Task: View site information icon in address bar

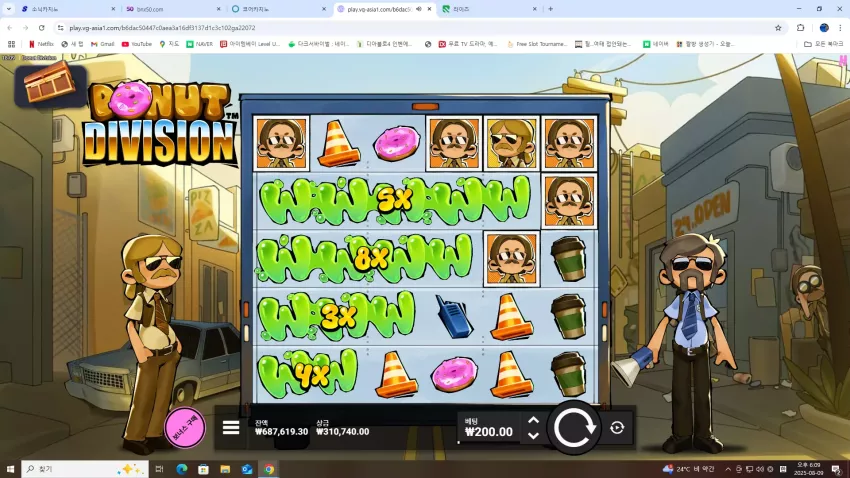Action: pos(61,28)
